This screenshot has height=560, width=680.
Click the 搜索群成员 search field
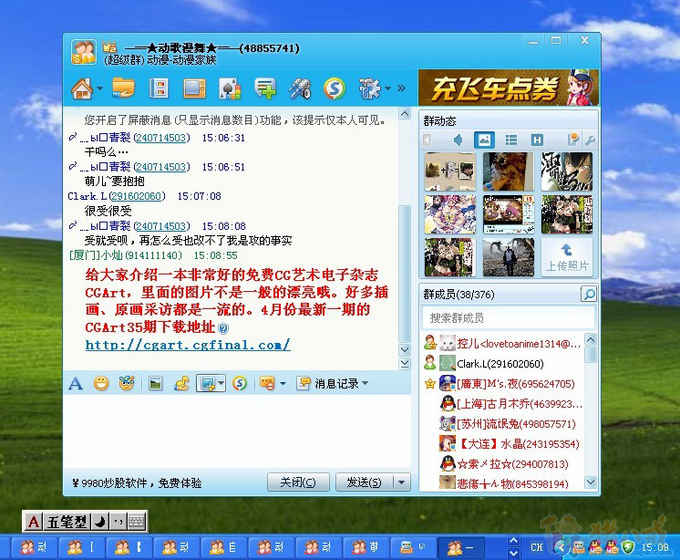[x=508, y=318]
